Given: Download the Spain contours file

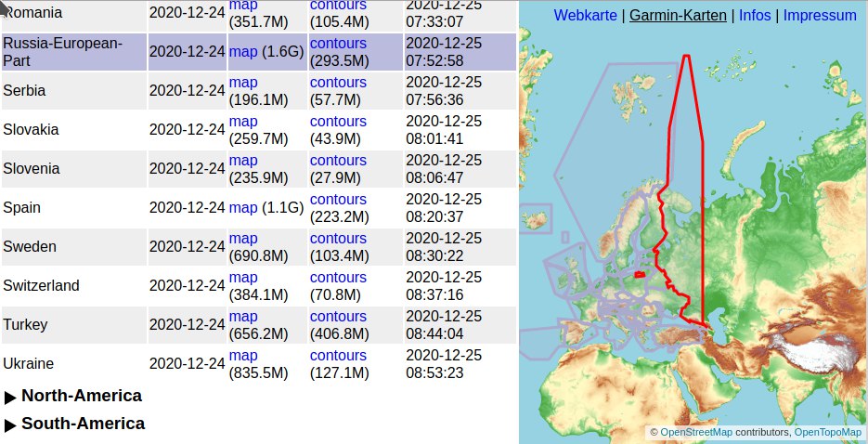Looking at the screenshot, I should coord(338,200).
